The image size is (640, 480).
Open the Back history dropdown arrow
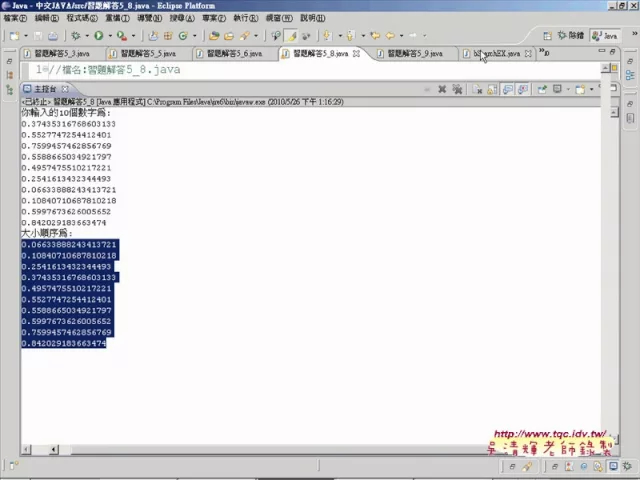point(401,36)
